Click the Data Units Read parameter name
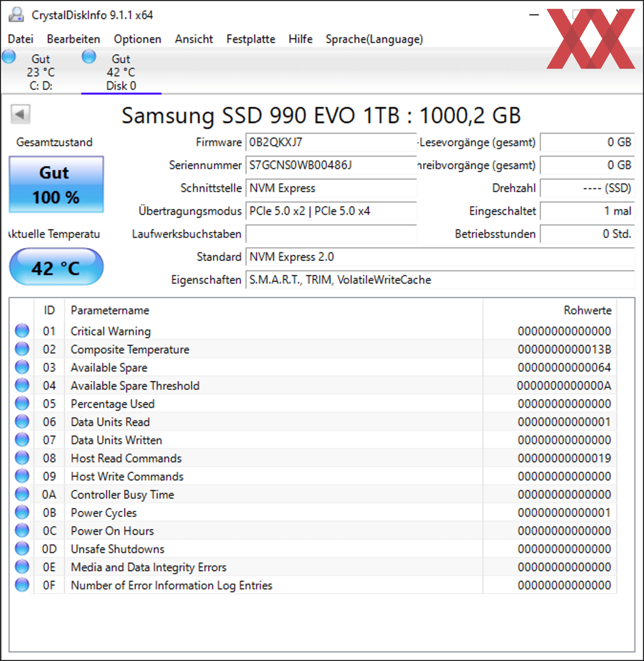This screenshot has width=644, height=661. [110, 422]
